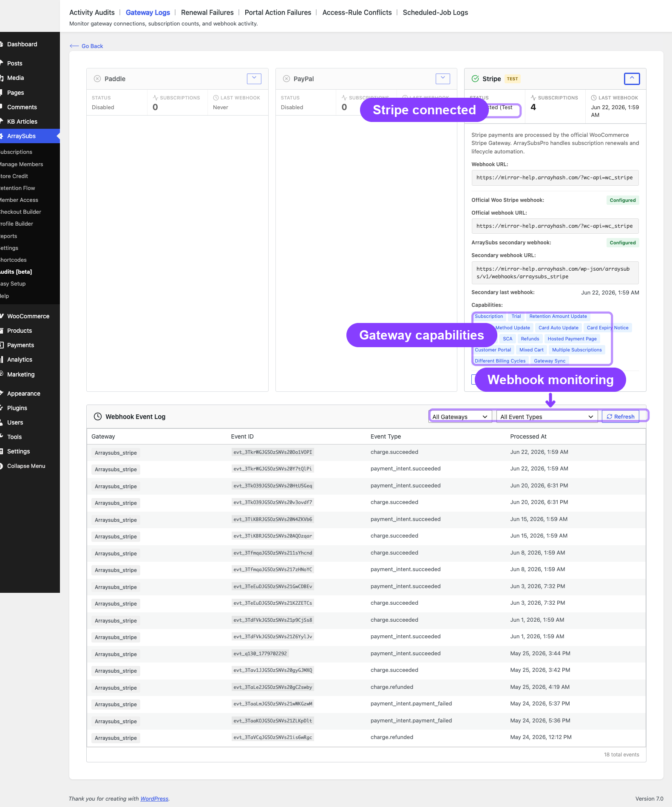Collapse the Stripe gateway card
Image resolution: width=672 pixels, height=807 pixels.
632,79
